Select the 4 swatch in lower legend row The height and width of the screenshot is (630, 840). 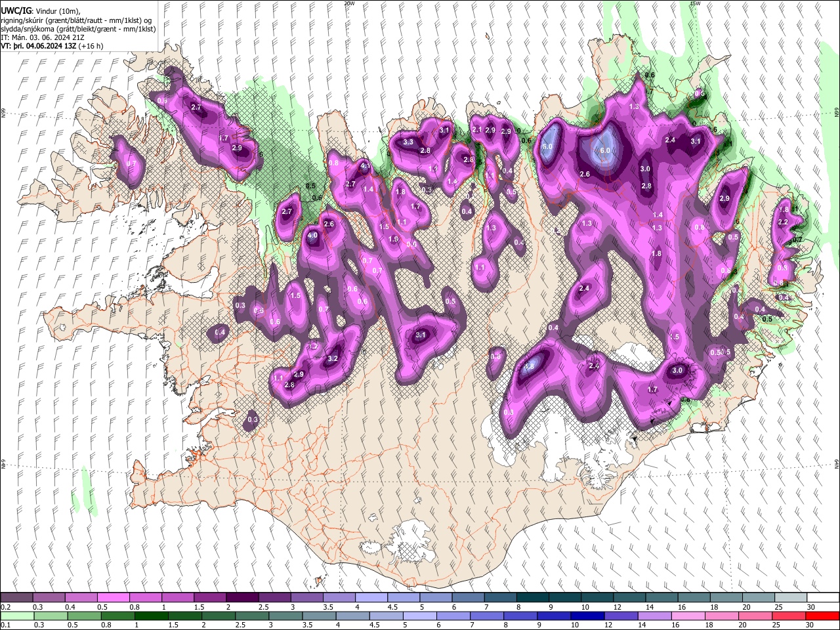(354, 616)
